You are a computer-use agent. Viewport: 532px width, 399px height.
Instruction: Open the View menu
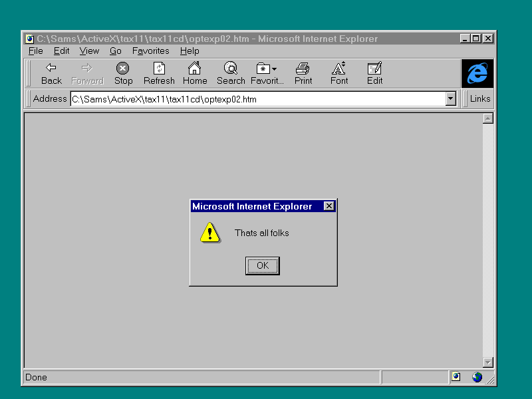click(x=89, y=51)
